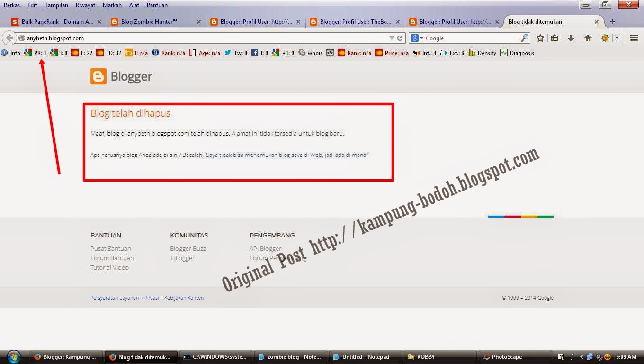Check the Twitter tweets count
The image size is (644, 364).
point(238,53)
